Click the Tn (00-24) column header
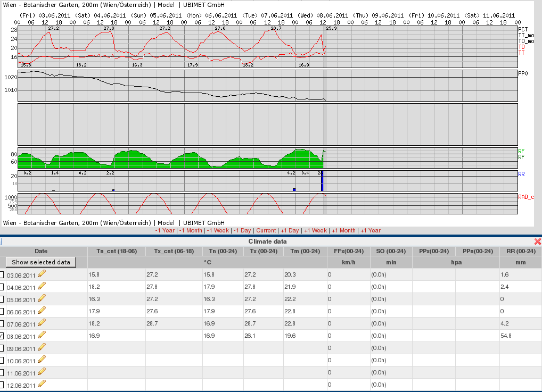The width and height of the screenshot is (542, 392). (223, 251)
